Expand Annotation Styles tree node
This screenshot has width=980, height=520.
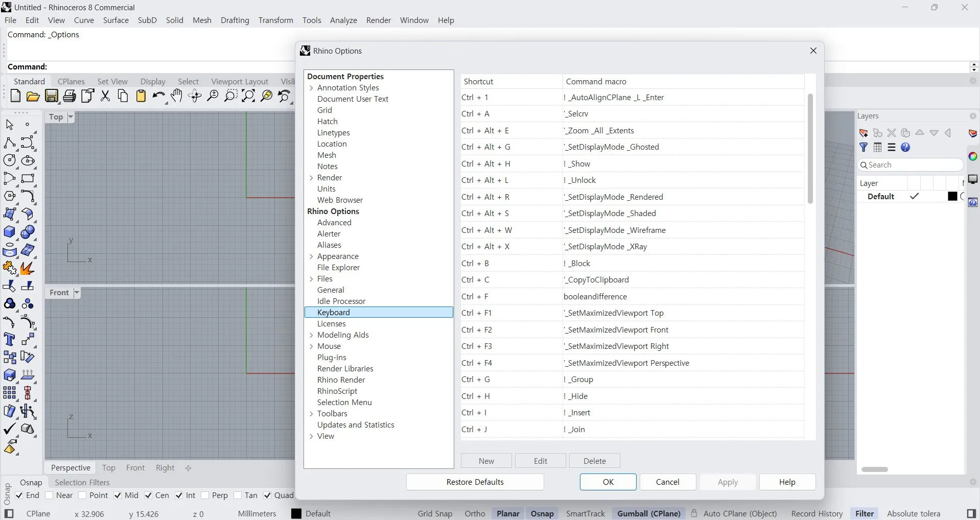[x=311, y=88]
